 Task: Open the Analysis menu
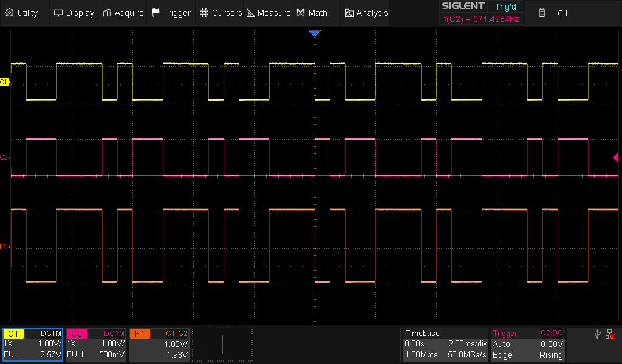tap(366, 13)
